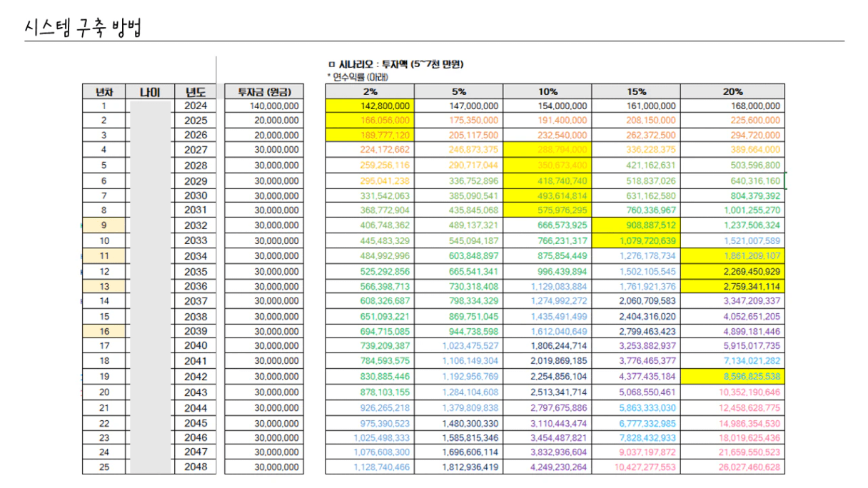Click the highlighted 166,056,000 cell
Image resolution: width=868 pixels, height=488 pixels.
pyautogui.click(x=370, y=121)
